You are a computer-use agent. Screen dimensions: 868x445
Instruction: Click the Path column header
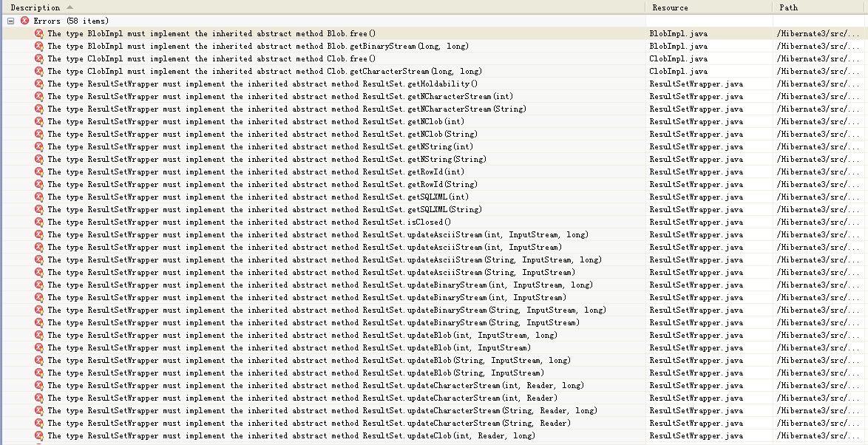789,7
